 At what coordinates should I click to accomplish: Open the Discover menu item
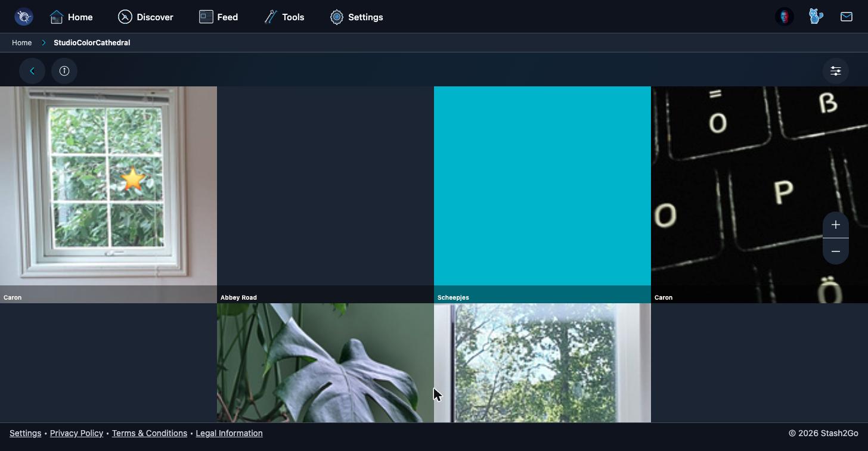click(145, 17)
